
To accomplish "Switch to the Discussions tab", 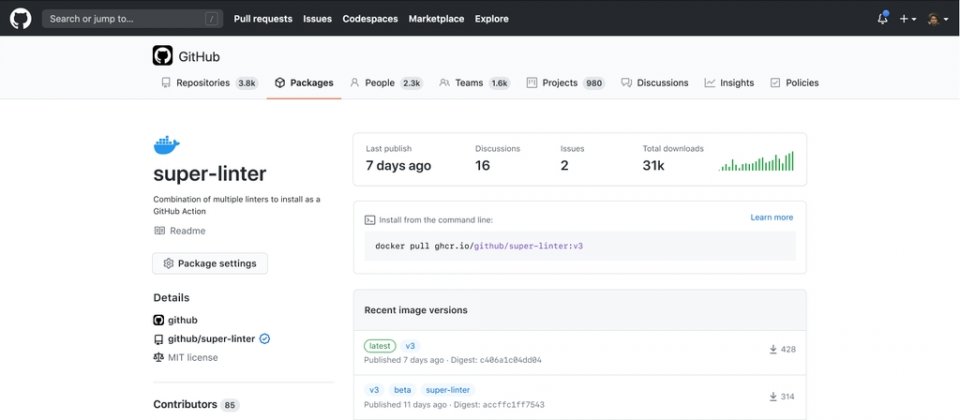I will pos(654,83).
